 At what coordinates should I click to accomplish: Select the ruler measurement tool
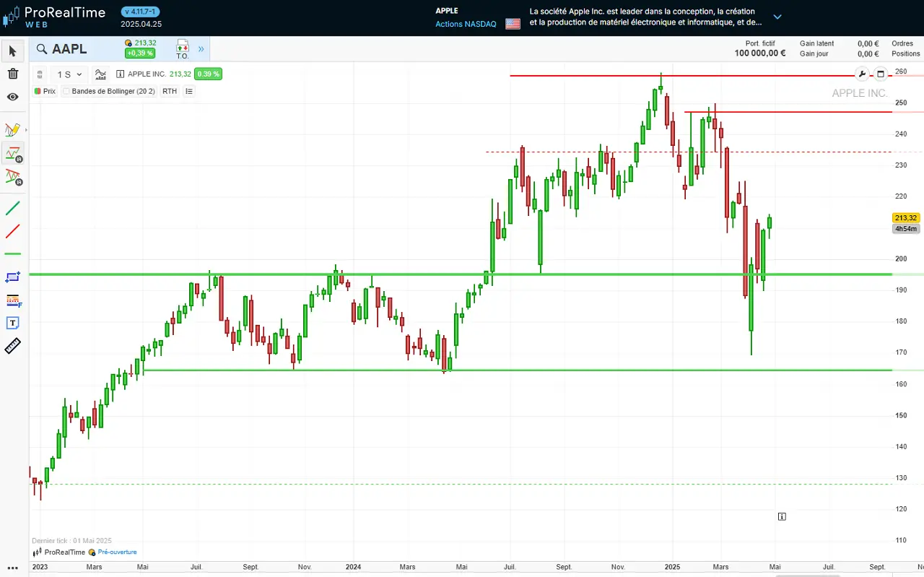(x=12, y=346)
